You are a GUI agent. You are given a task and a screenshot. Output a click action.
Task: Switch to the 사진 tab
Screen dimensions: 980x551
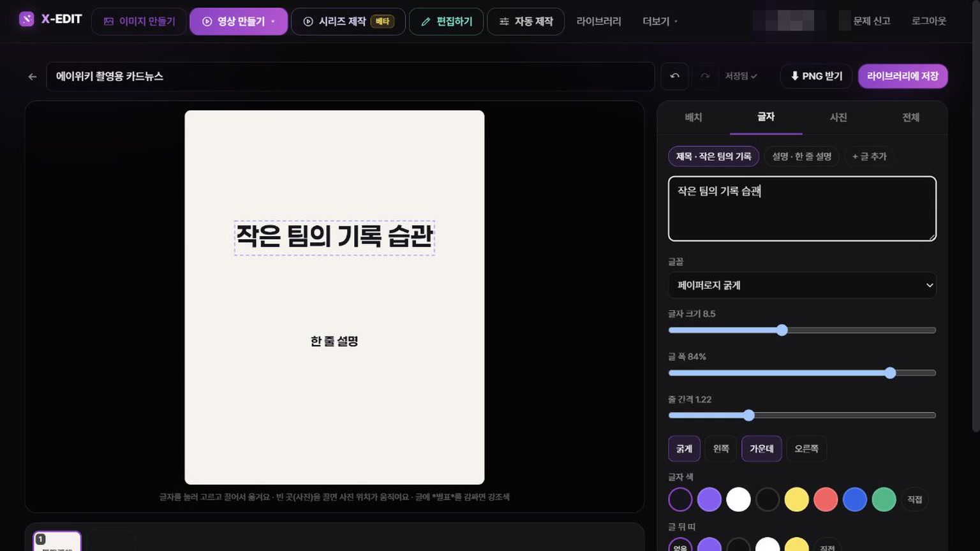pos(838,117)
